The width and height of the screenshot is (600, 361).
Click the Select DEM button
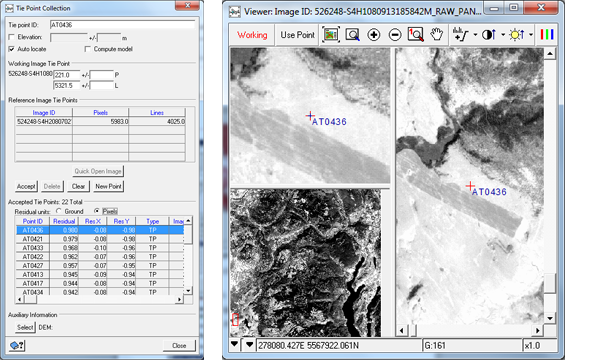pos(25,327)
